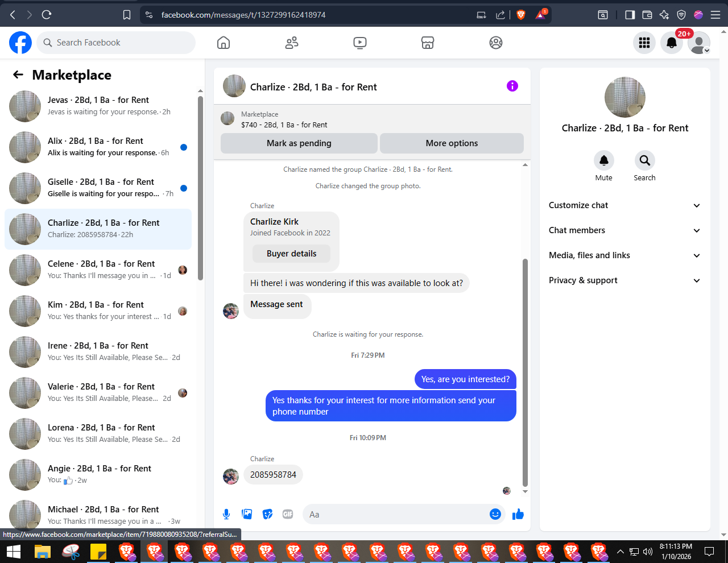The height and width of the screenshot is (563, 728).
Task: Open Kim conversation
Action: point(98,311)
